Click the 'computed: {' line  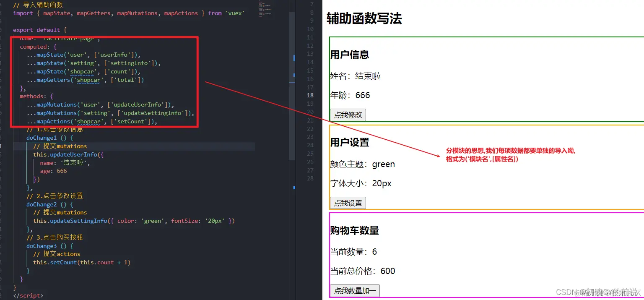click(x=38, y=47)
